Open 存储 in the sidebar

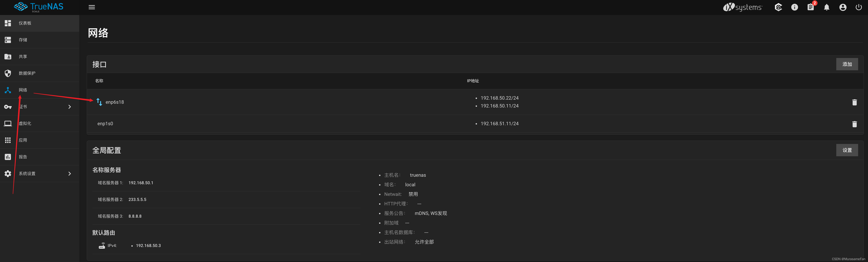pyautogui.click(x=23, y=40)
